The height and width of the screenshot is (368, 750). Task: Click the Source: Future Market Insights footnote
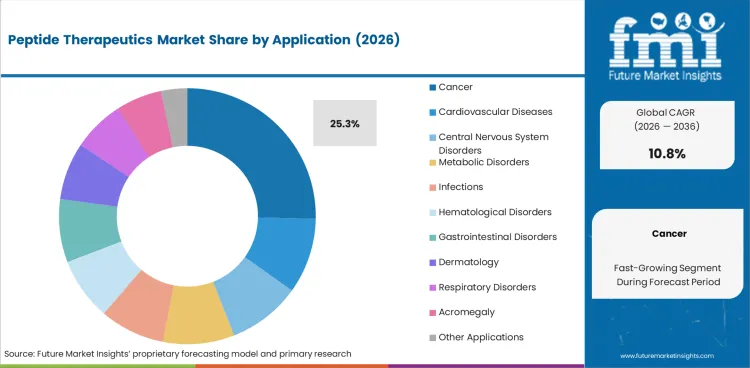coord(178,354)
